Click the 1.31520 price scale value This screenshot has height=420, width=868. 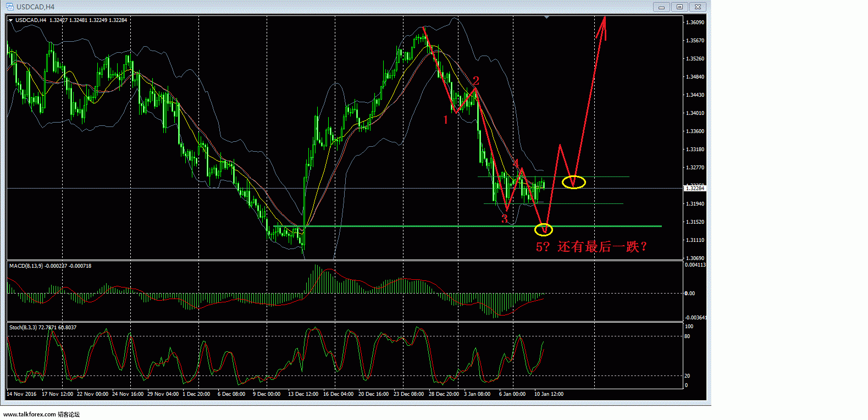[x=695, y=222]
